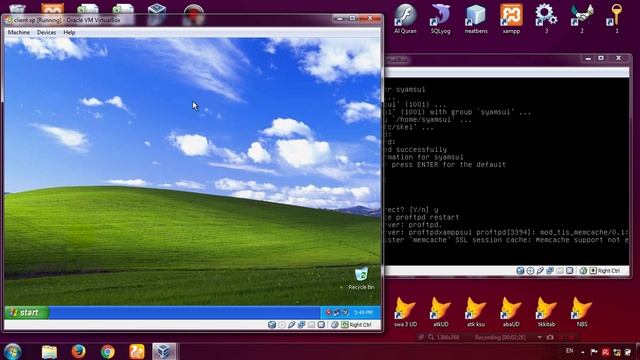Image resolution: width=640 pixels, height=360 pixels.
Task: Click the Right Ctrl host key indicator in client xp
Action: click(357, 325)
